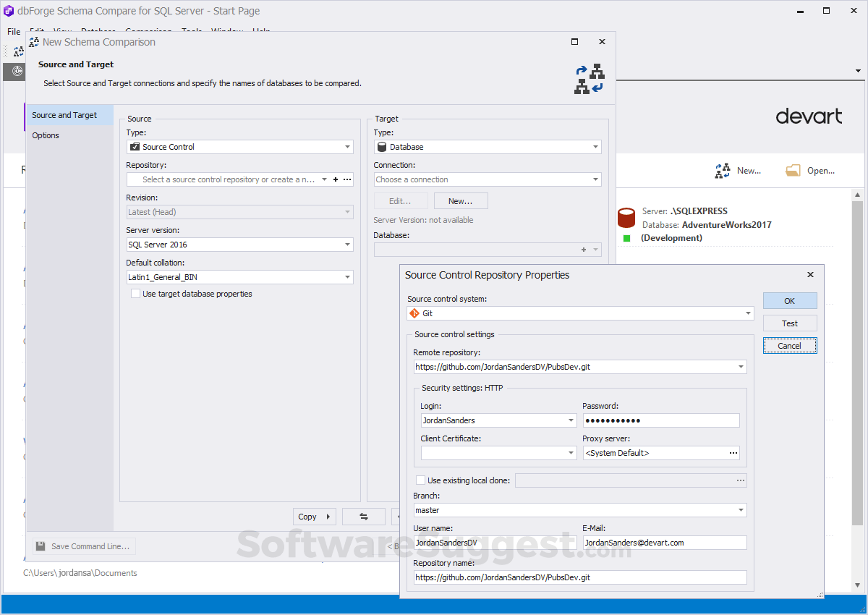The width and height of the screenshot is (868, 615).
Task: Open the Database menu
Action: [98, 32]
